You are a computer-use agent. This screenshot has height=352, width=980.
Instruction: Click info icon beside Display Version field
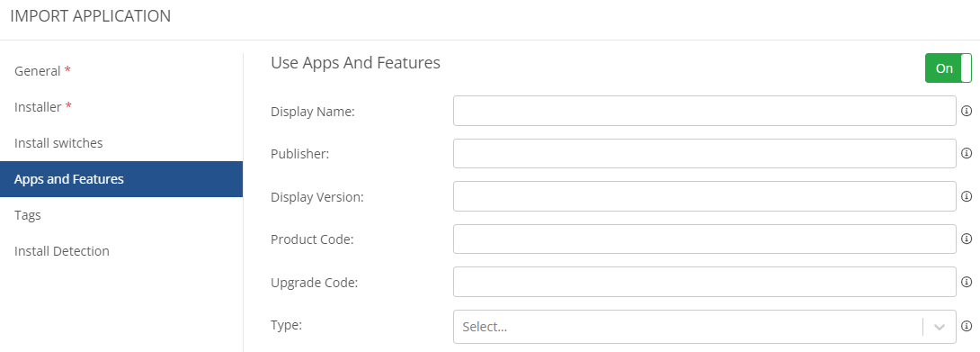point(967,196)
